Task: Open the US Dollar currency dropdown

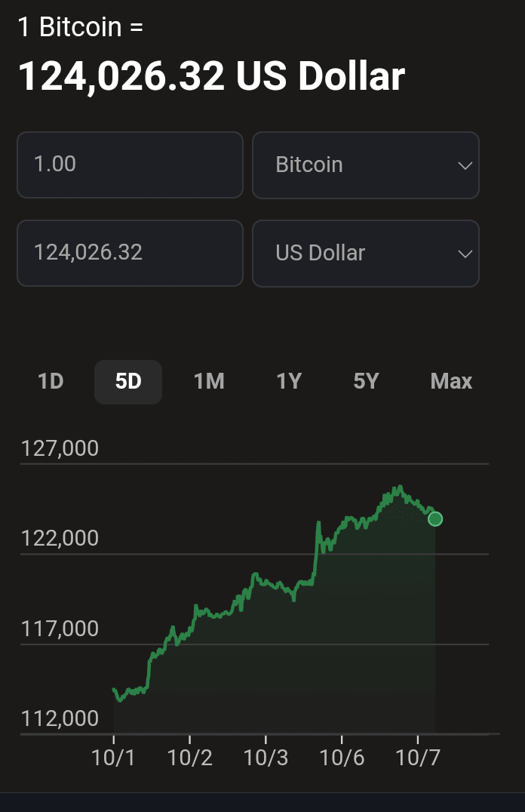Action: [x=365, y=253]
